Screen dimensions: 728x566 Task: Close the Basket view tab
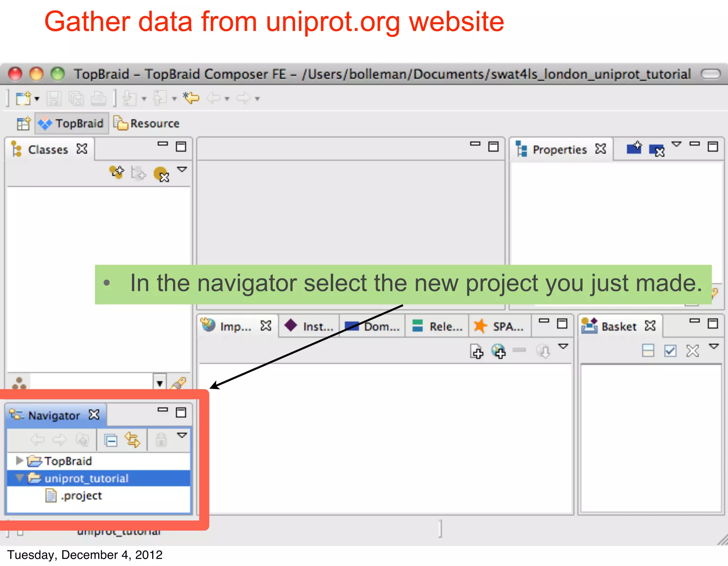coord(650,325)
